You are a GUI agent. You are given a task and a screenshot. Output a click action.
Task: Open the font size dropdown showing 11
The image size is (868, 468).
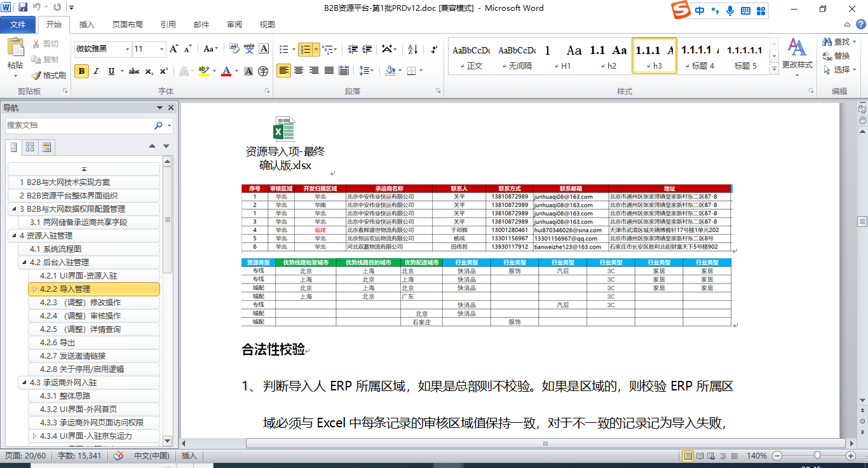161,49
